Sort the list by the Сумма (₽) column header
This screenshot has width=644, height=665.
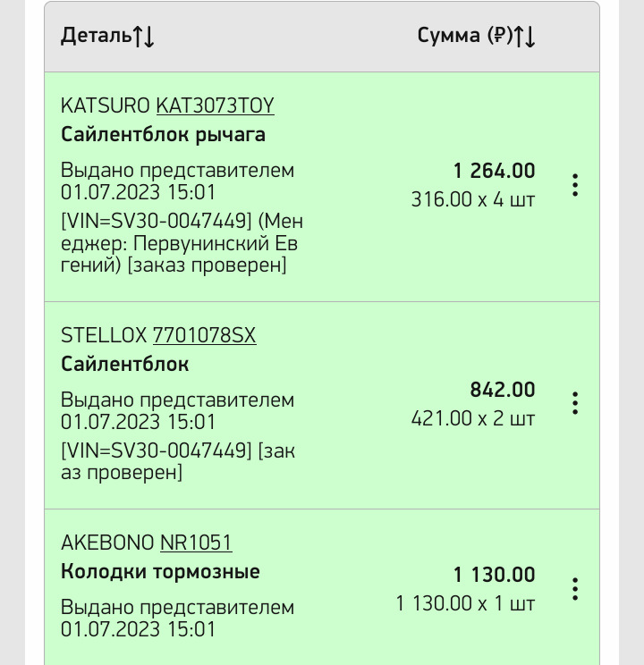465,36
